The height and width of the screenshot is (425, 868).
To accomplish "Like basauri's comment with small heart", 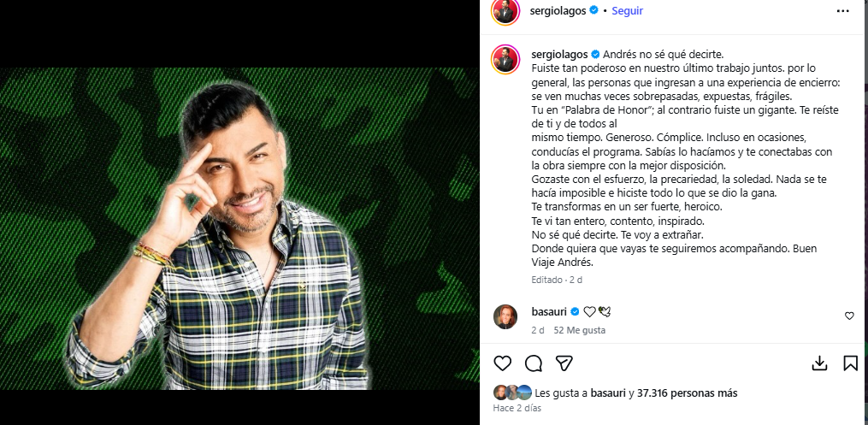I will click(849, 316).
